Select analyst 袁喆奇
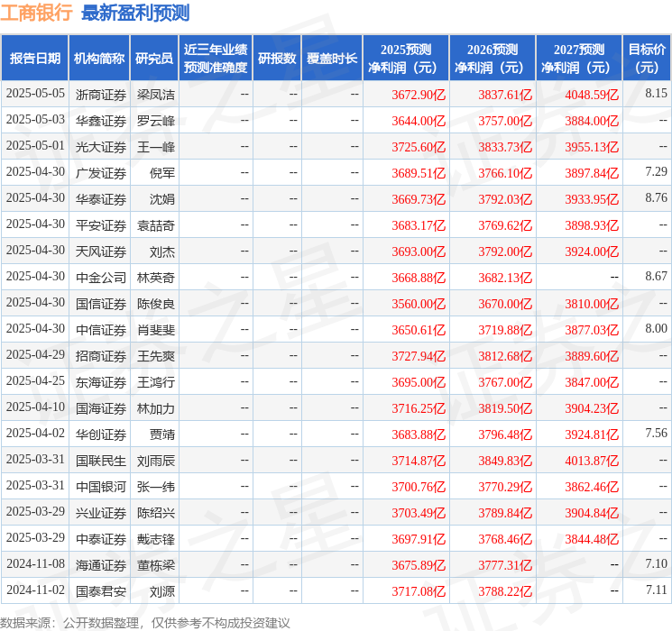This screenshot has height=631, width=672. pos(156,225)
